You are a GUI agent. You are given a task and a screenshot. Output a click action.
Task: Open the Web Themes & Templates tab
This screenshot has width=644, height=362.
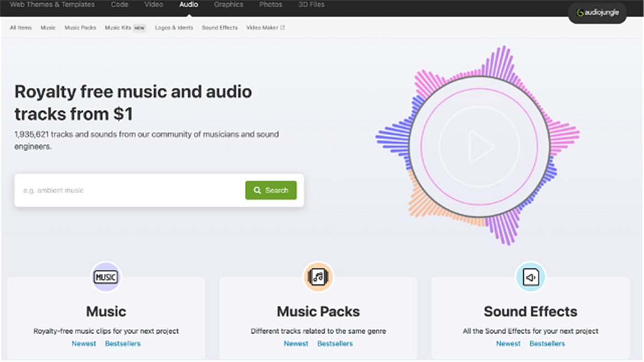click(52, 4)
